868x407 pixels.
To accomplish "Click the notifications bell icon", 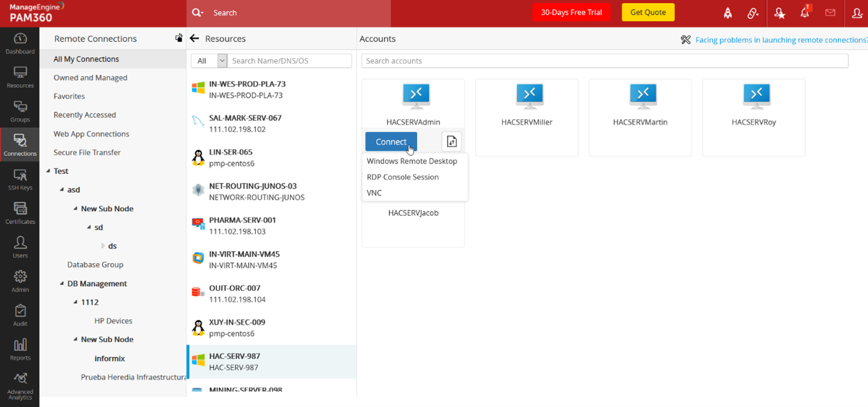I will 805,13.
